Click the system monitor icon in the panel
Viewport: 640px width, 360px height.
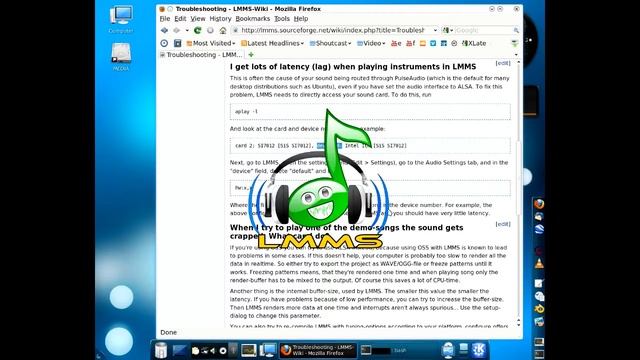coord(249,350)
